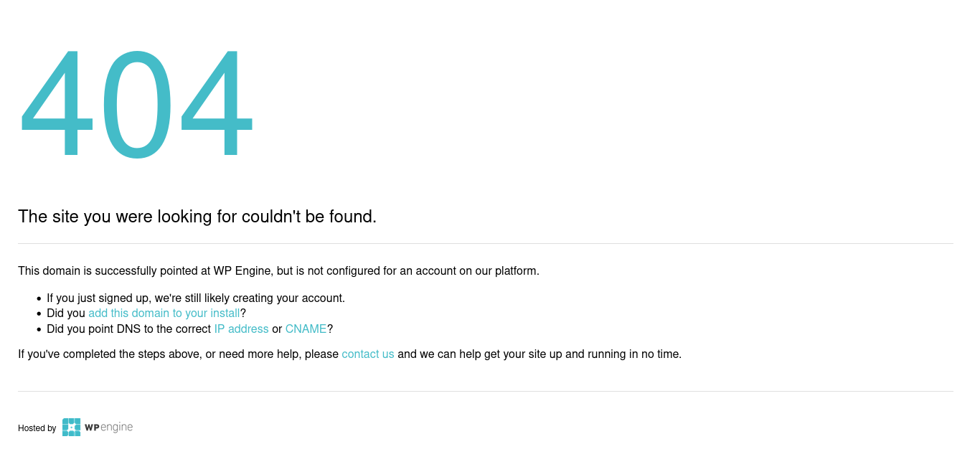Click the word 'or' between IP address and CNAME
The height and width of the screenshot is (467, 980).
click(277, 329)
